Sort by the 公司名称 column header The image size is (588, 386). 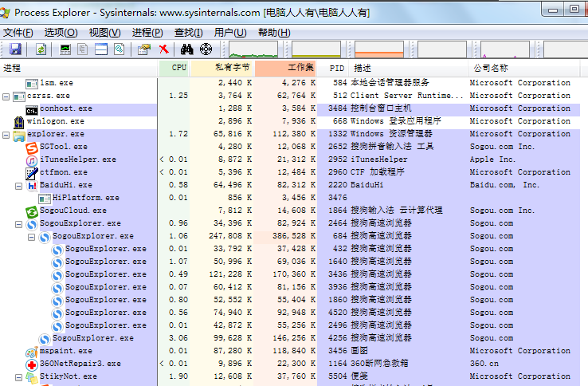click(524, 68)
